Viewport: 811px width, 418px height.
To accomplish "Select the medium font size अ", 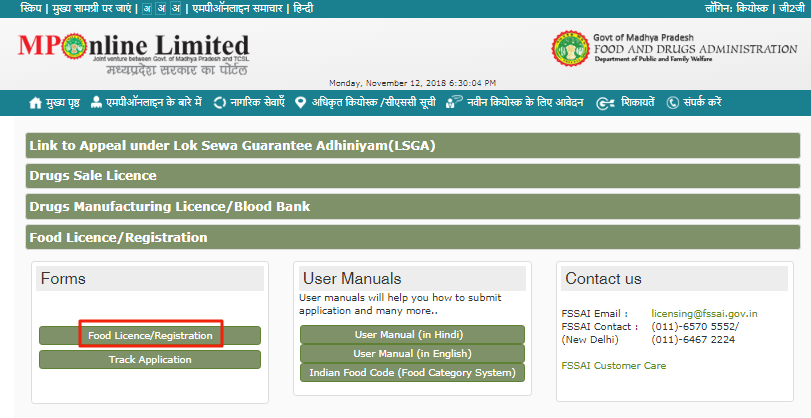I will click(x=161, y=9).
